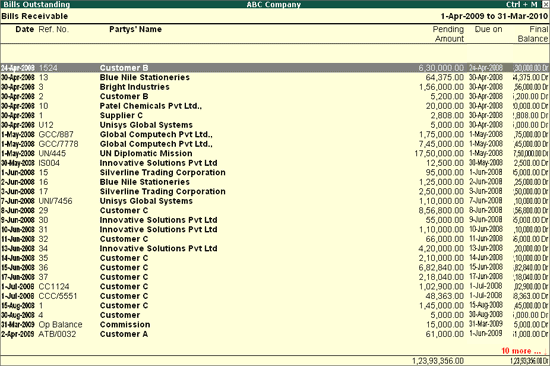Screen dimensions: 550x366
Task: Select 'Customer B' name with ref 2
Action: pyautogui.click(x=124, y=96)
